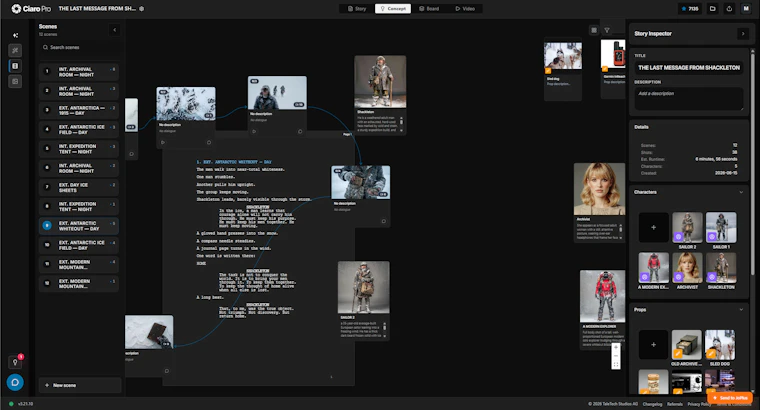The image size is (760, 410).
Task: Collapse the Story Inspector panel
Action: point(743,33)
